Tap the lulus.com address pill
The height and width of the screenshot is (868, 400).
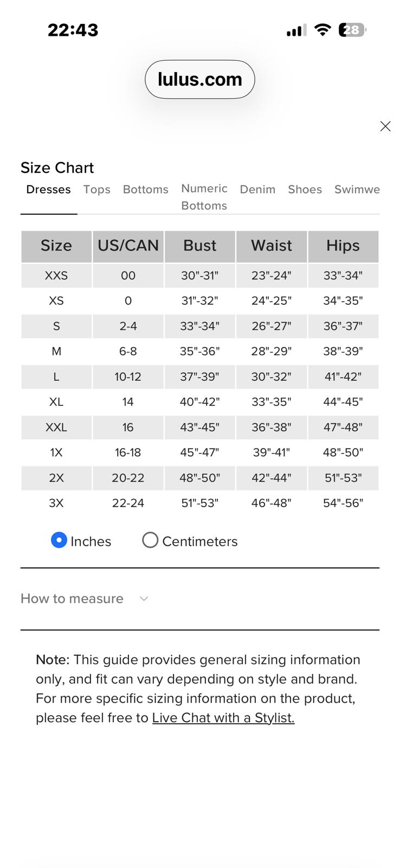tap(200, 79)
